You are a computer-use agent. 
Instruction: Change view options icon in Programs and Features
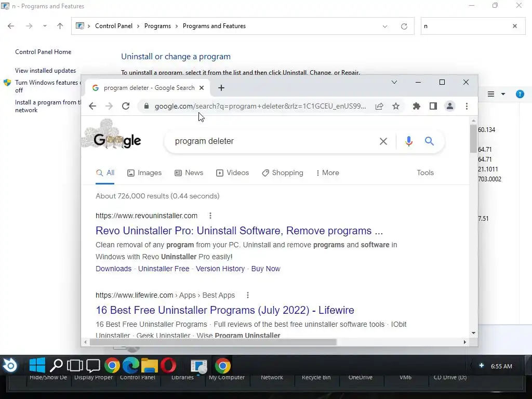490,94
